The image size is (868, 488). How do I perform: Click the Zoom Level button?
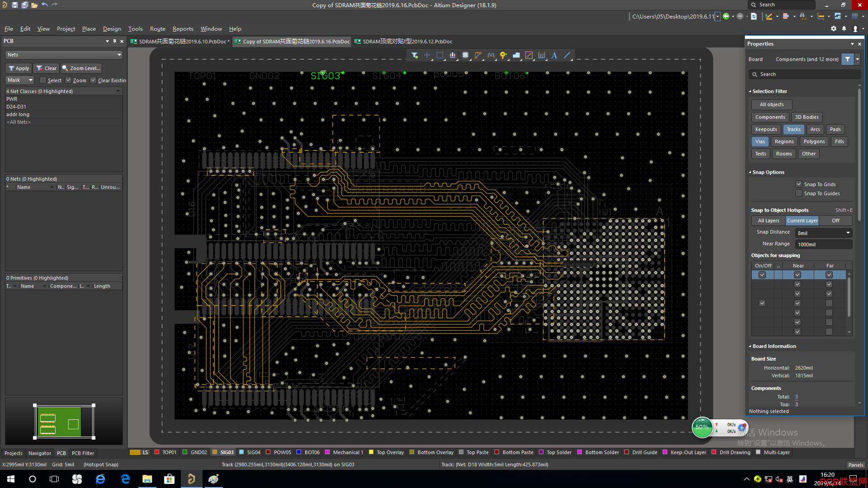click(81, 68)
